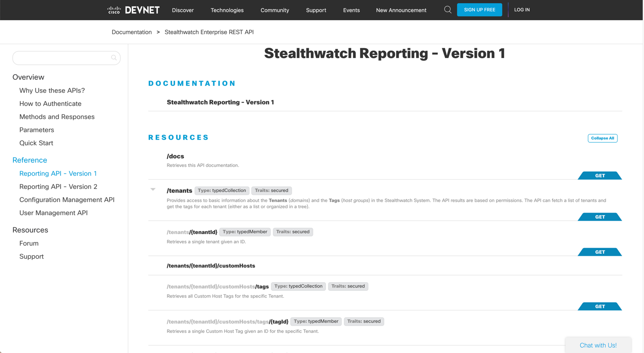
Task: Open GET method for customHosts/tags
Action: [x=600, y=307]
